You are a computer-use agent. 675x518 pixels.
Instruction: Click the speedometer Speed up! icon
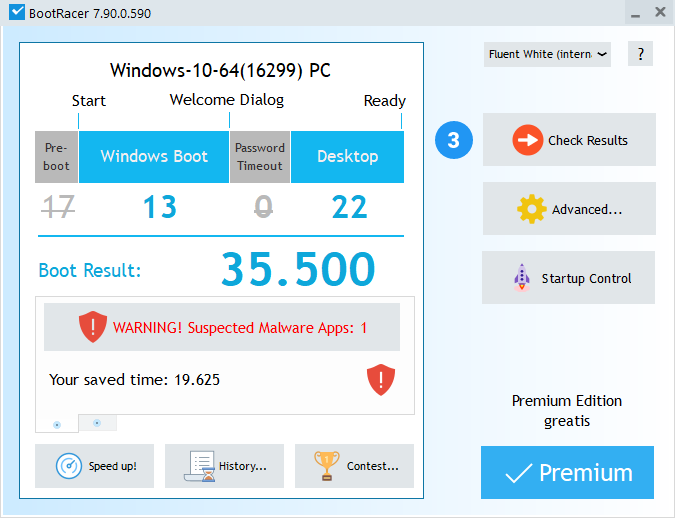pos(69,466)
